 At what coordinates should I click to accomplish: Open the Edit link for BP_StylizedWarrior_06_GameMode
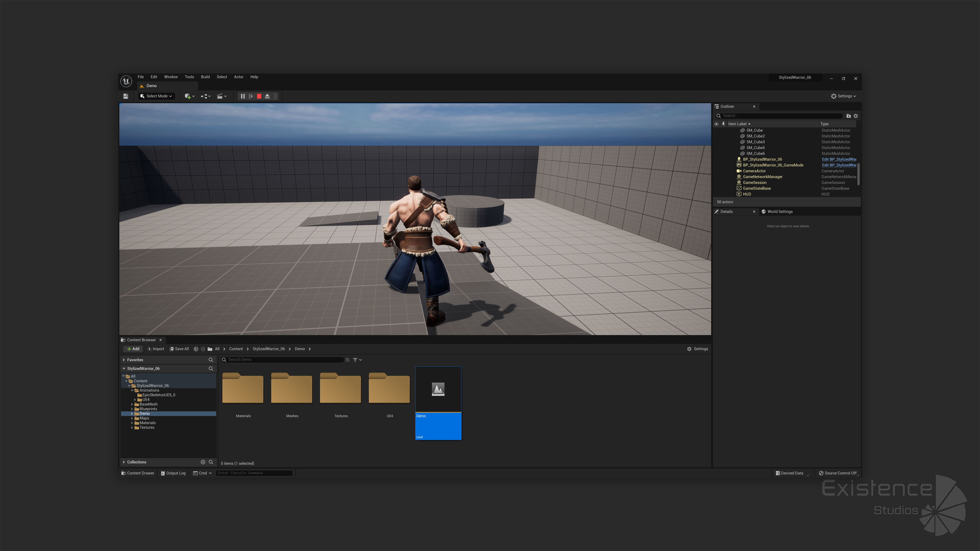[x=839, y=165]
